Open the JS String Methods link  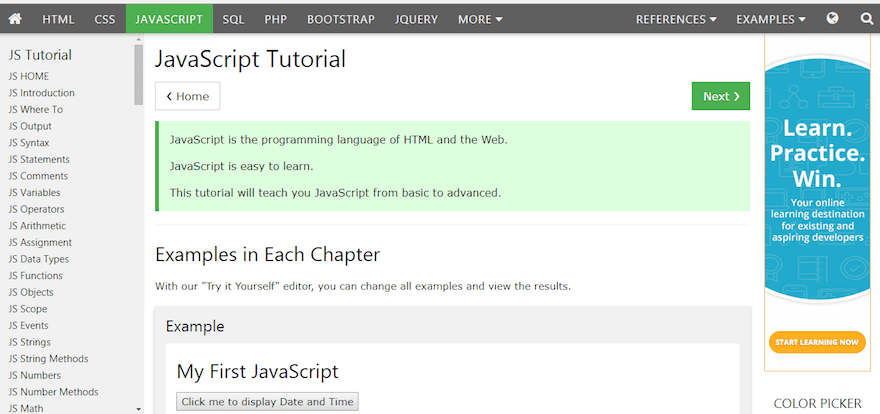(x=48, y=359)
